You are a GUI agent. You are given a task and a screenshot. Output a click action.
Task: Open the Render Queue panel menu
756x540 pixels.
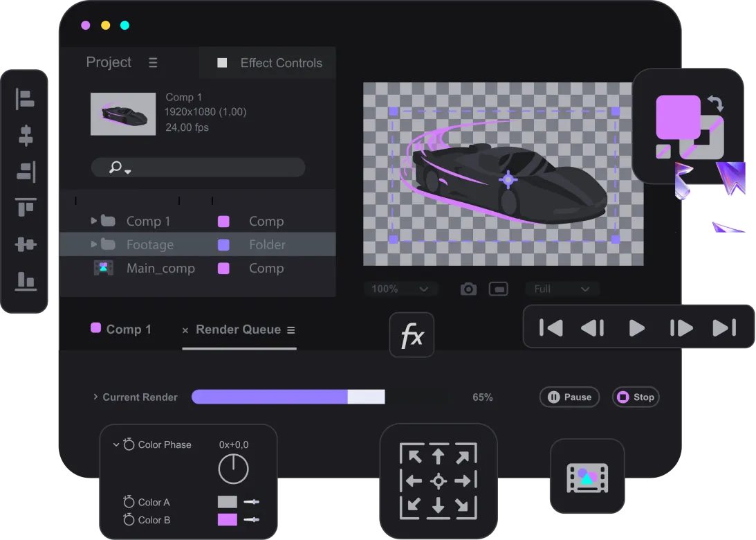pyautogui.click(x=291, y=330)
